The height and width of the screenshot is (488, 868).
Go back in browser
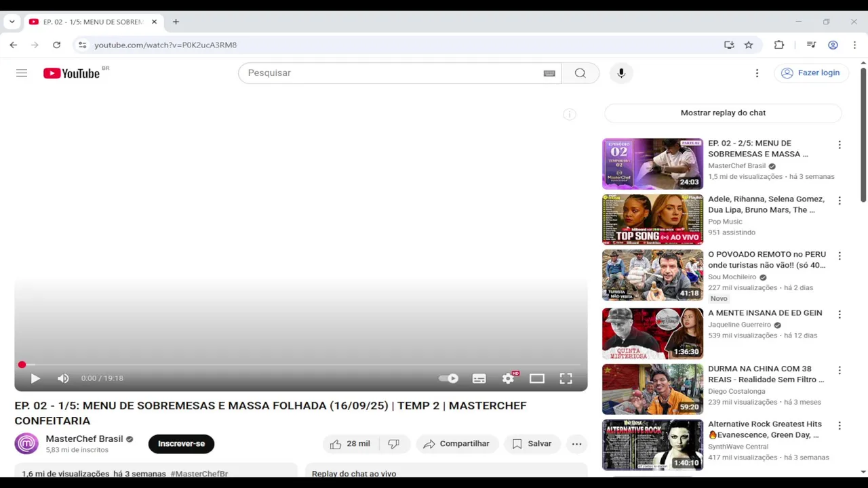pos(14,45)
